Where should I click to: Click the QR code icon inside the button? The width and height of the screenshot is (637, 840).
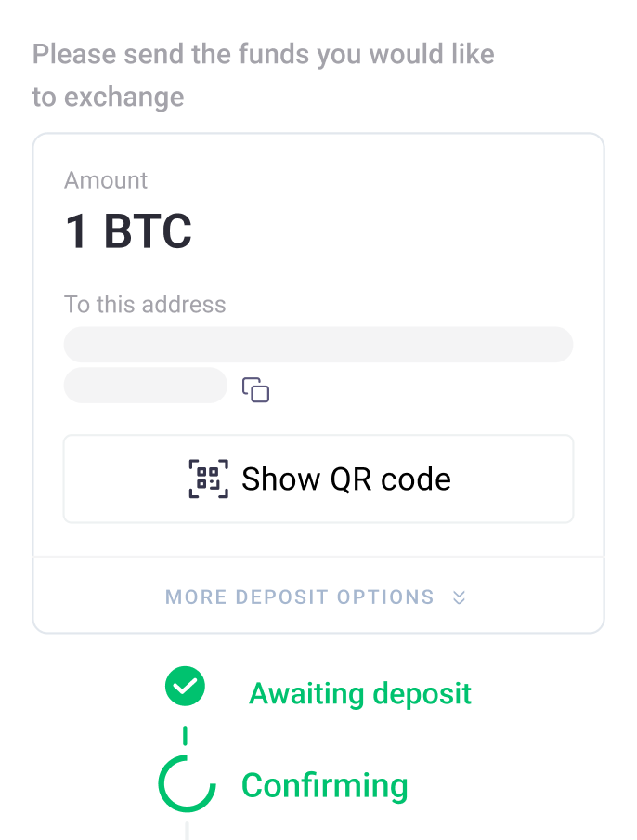(x=211, y=479)
